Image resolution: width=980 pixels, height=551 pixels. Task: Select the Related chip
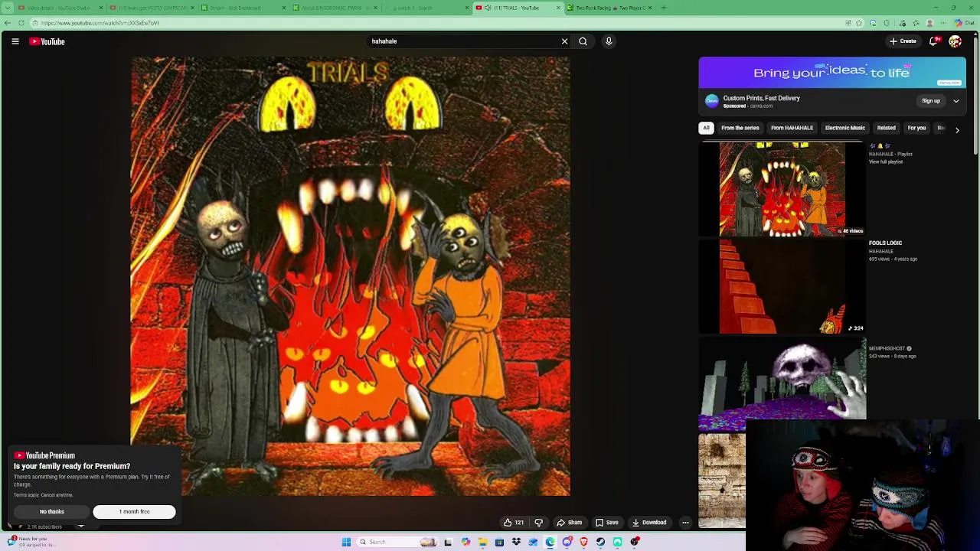coord(887,128)
